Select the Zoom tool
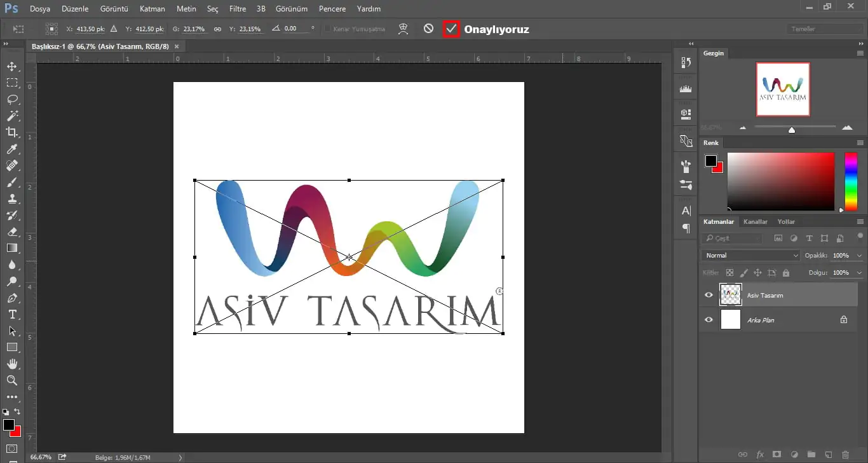 click(11, 380)
